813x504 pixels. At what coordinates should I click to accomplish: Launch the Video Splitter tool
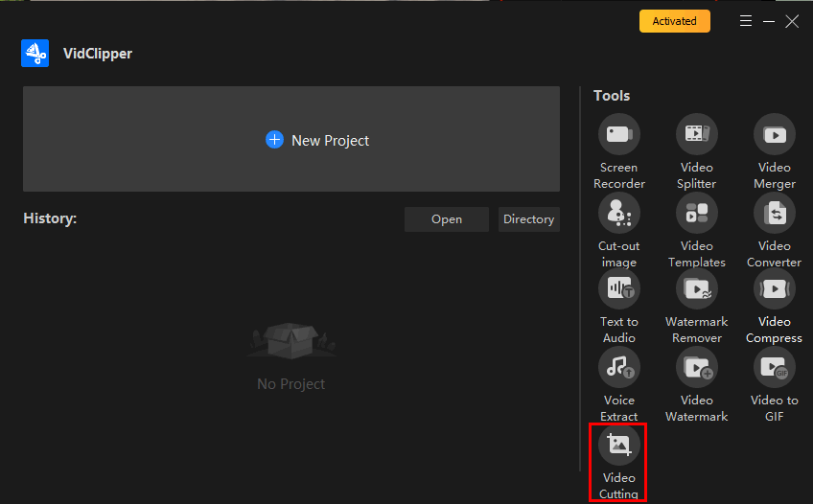click(x=697, y=134)
